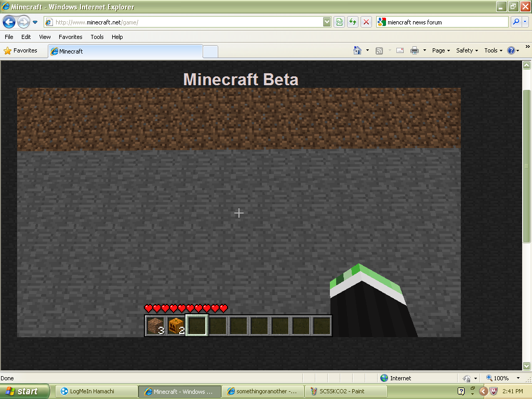532x399 pixels.
Task: Select the jack-o-lantern hotbar slot
Action: pyautogui.click(x=176, y=326)
